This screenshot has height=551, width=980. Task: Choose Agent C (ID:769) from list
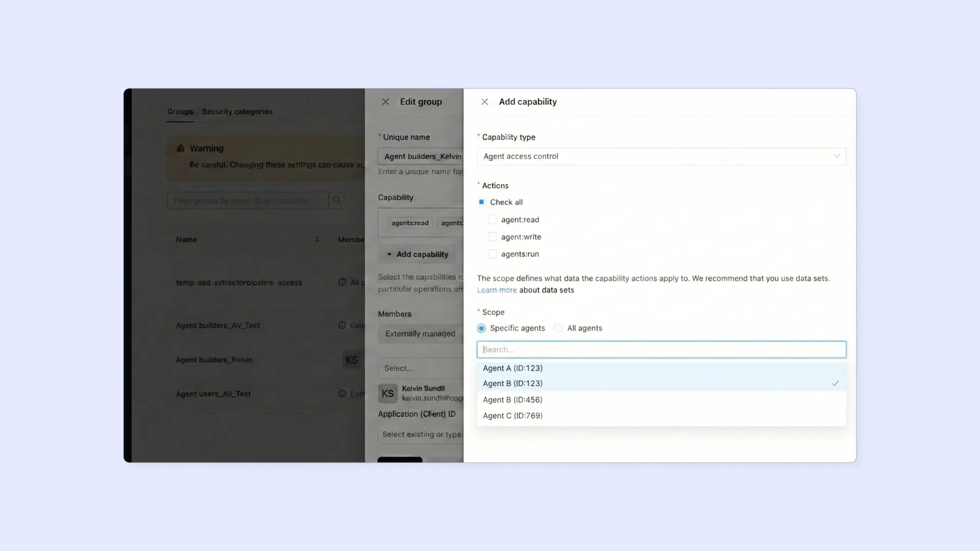coord(661,415)
